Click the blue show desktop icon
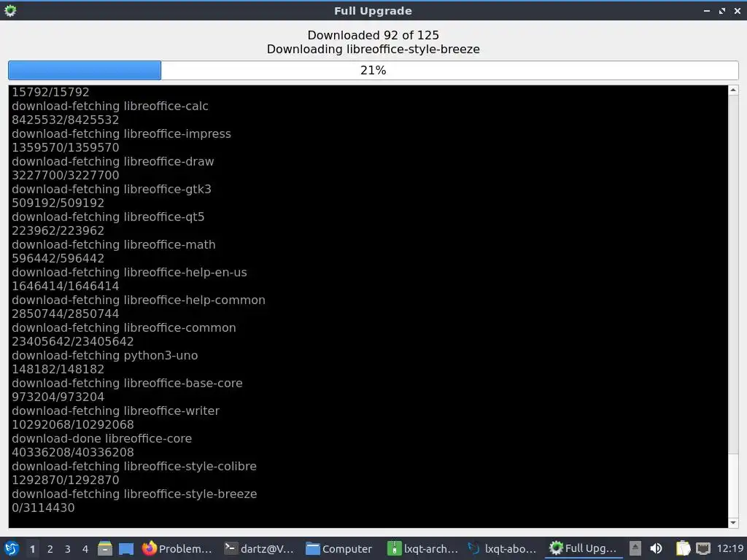Screen dimensions: 747x560 click(x=126, y=548)
